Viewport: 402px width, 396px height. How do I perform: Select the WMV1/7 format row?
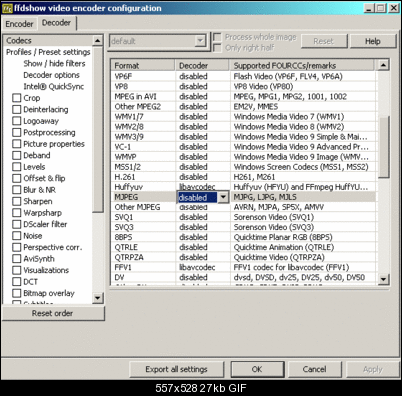point(243,117)
